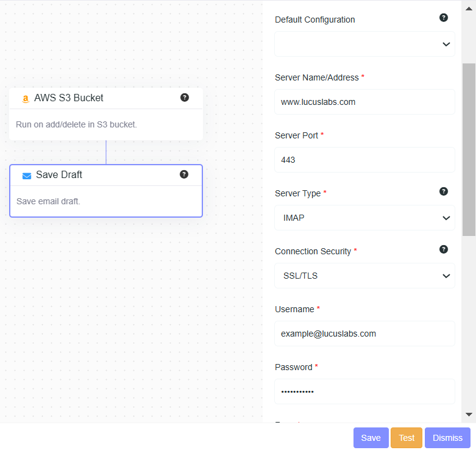Click the envelope icon on Save Draft node
The width and height of the screenshot is (476, 450).
(27, 176)
